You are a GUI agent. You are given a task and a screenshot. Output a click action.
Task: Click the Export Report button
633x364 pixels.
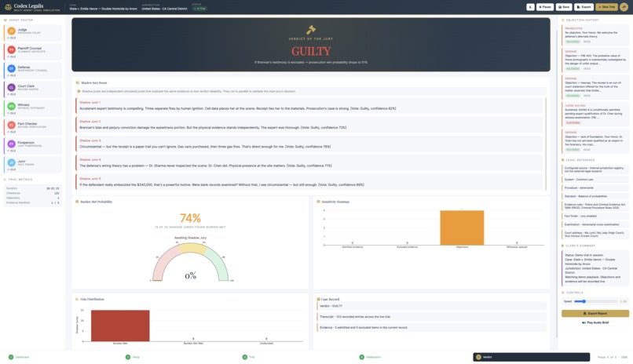click(x=595, y=313)
